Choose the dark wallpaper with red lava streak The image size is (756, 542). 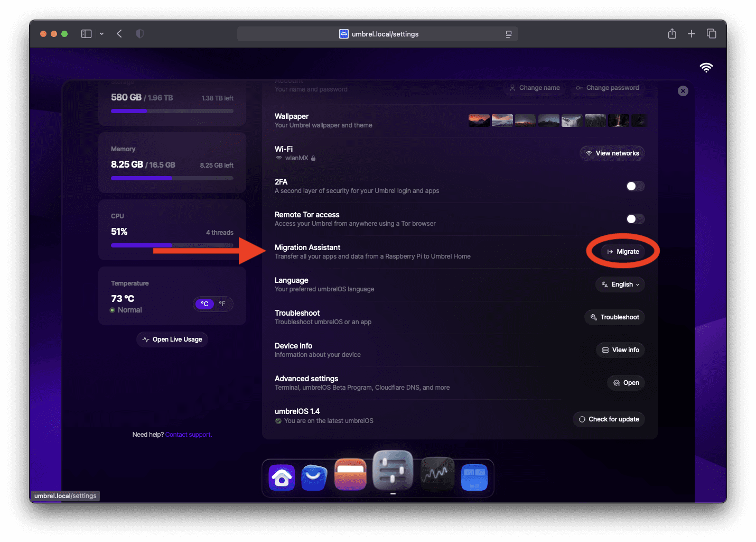[619, 121]
